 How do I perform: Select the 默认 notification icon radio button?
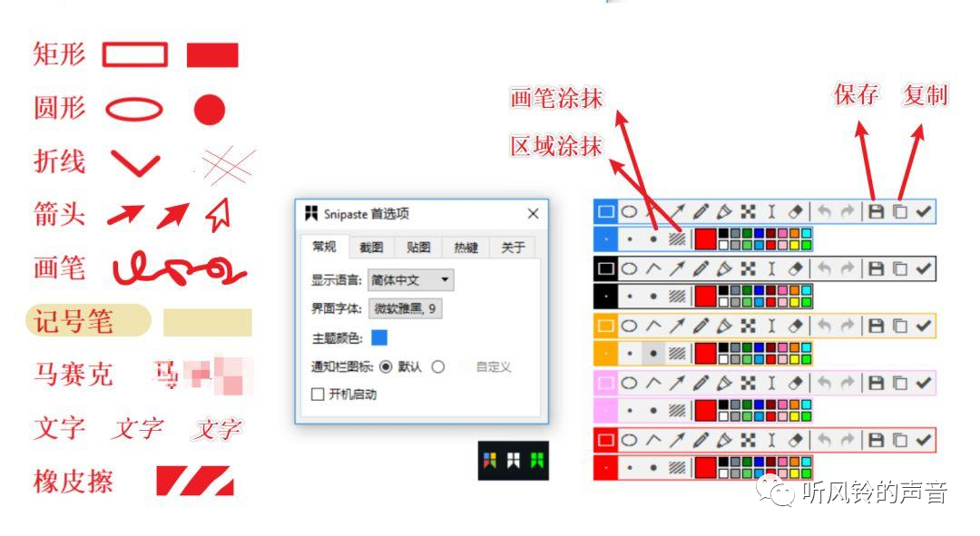387,366
